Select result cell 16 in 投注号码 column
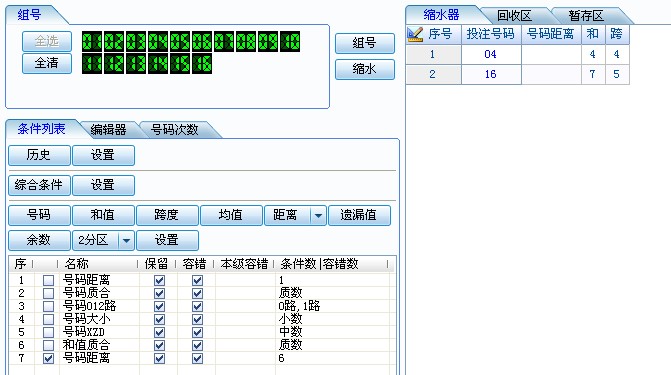This screenshot has width=671, height=375. [491, 74]
